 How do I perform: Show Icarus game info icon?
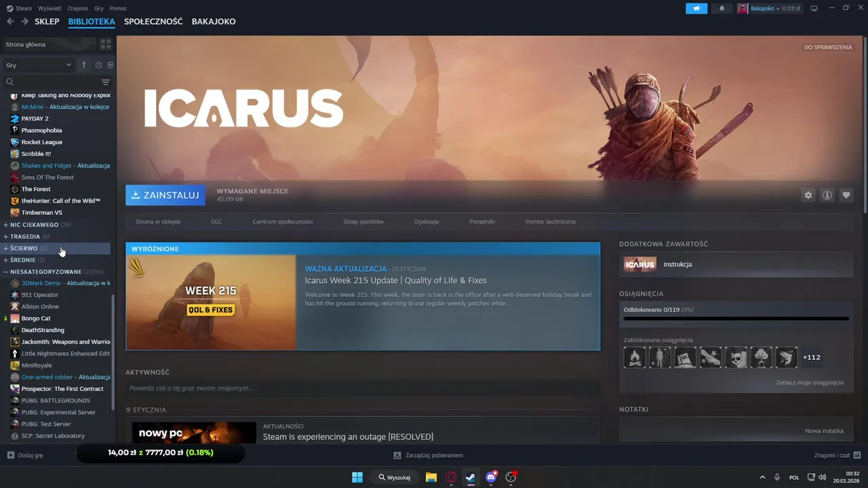[x=827, y=195]
